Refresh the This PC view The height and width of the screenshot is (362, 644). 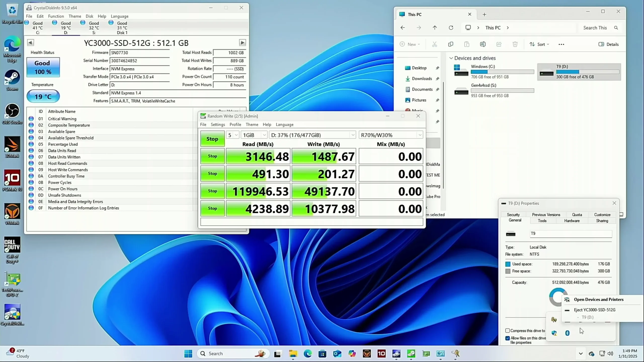(451, 28)
